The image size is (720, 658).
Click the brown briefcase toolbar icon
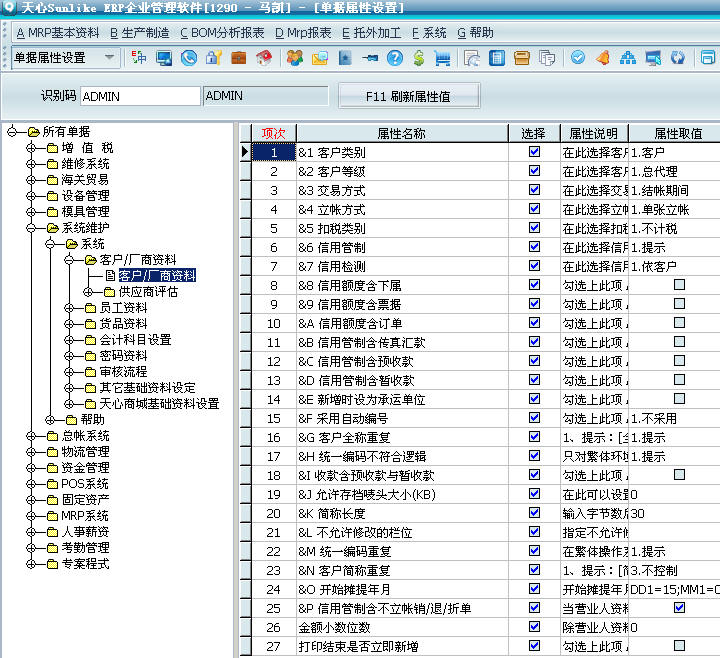[238, 58]
